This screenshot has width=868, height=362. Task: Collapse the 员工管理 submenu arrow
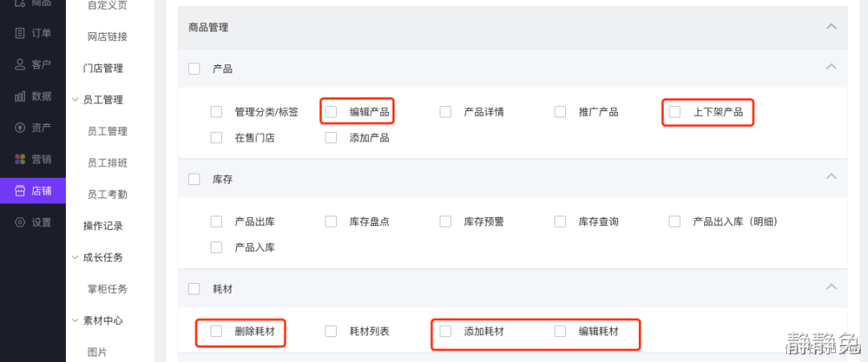(x=75, y=100)
